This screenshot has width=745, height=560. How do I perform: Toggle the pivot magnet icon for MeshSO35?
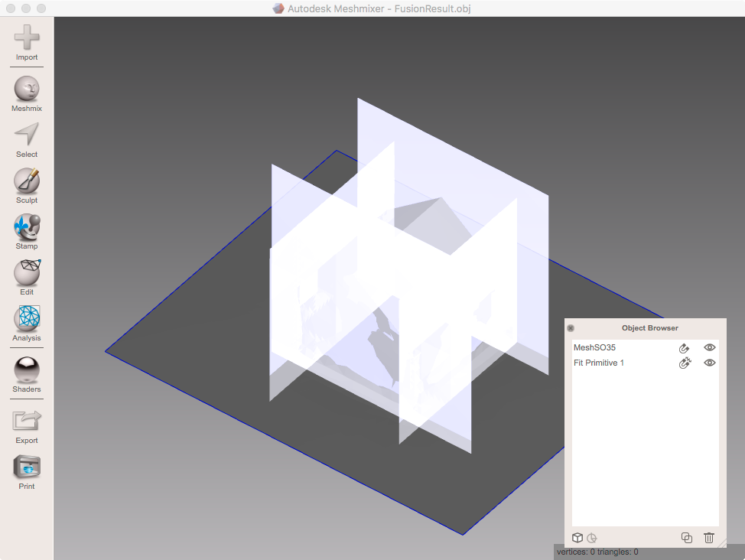click(684, 347)
